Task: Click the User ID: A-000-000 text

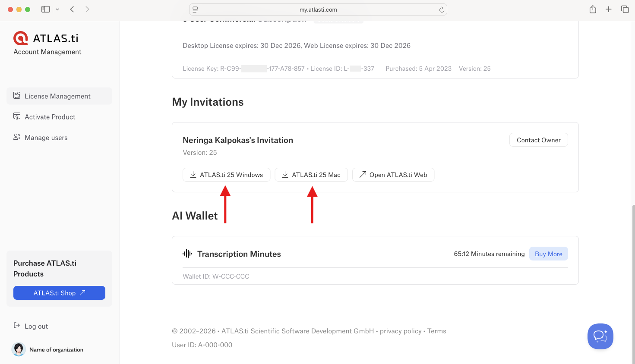Action: click(202, 345)
